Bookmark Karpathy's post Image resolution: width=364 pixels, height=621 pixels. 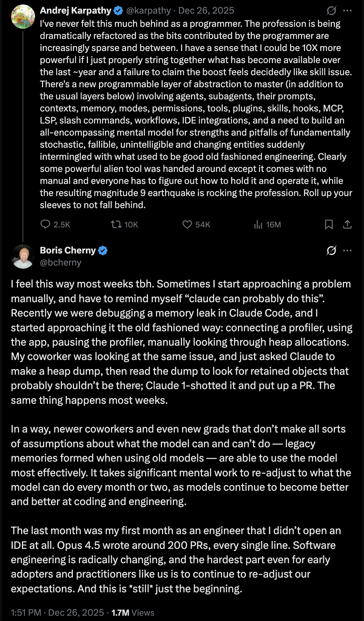coord(329,225)
